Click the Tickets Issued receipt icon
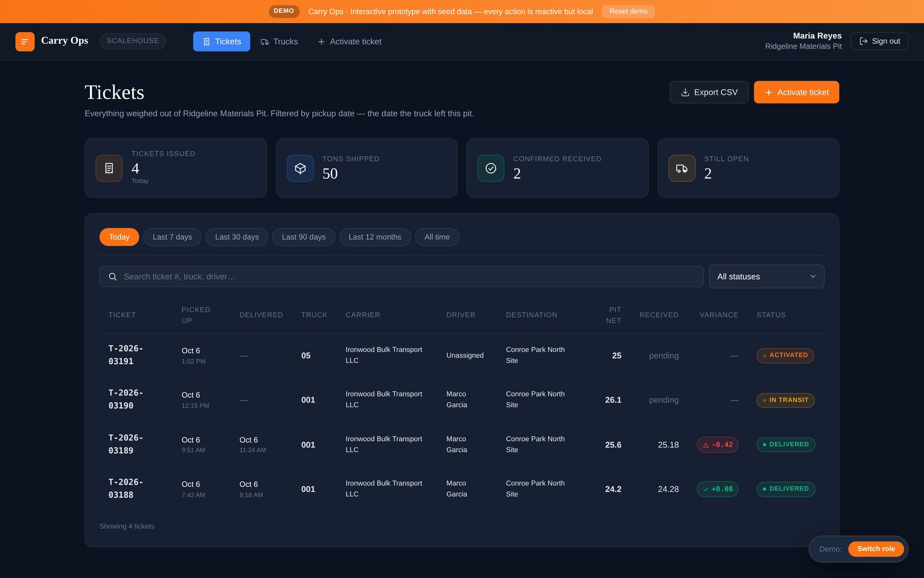Screen dimensions: 924x578 pyautogui.click(x=109, y=168)
